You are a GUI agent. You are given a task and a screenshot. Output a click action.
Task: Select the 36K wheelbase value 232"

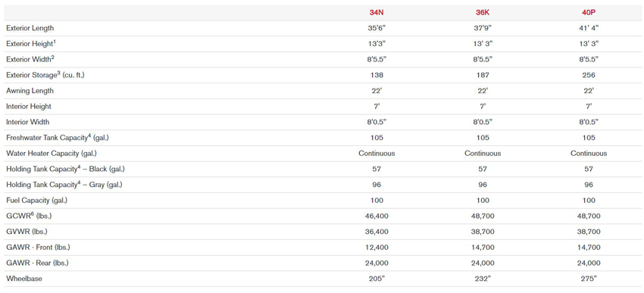[483, 278]
